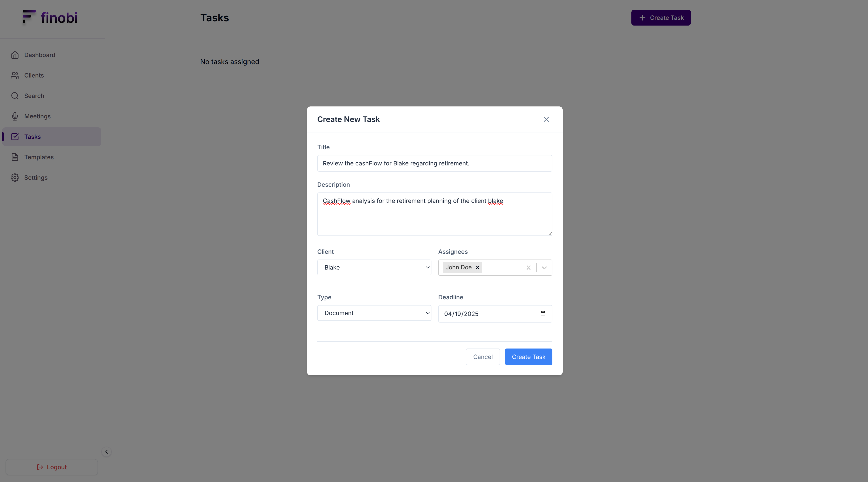
Task: Clear all assignees with the X icon
Action: (x=528, y=268)
